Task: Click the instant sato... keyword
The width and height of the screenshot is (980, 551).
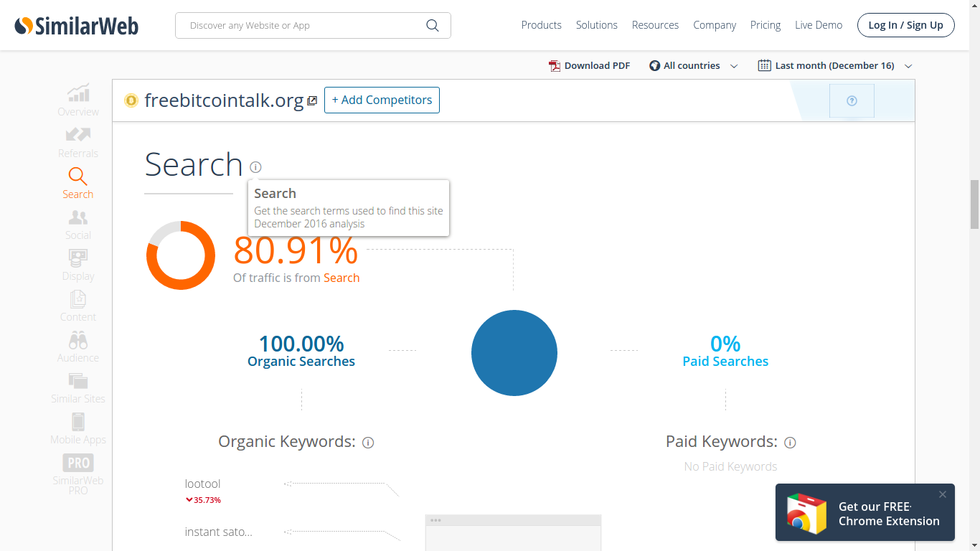Action: [x=218, y=532]
